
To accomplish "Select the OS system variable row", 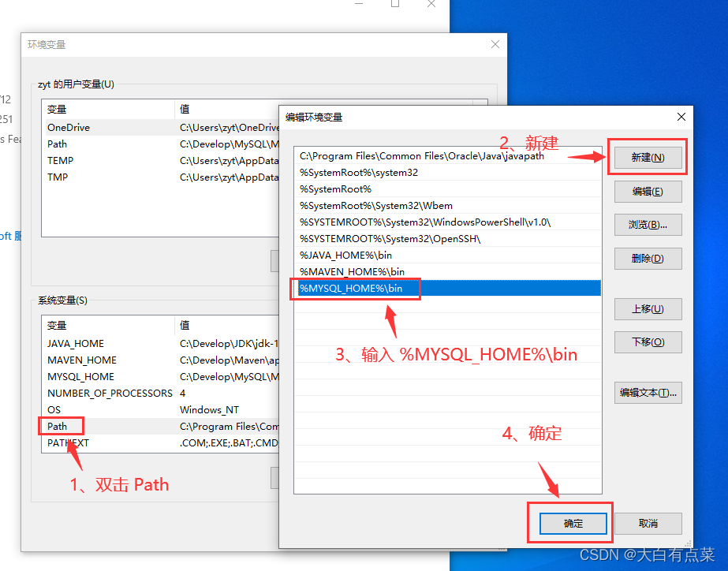I will (x=160, y=410).
